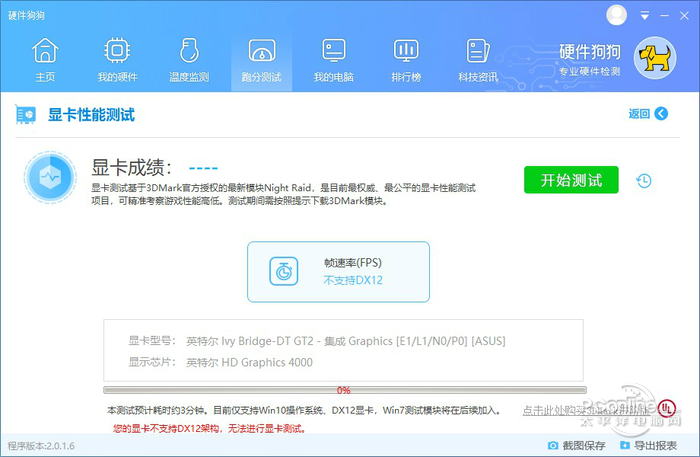Click the 不支持DX12 status text
Screen dimensions: 700x457
click(353, 280)
